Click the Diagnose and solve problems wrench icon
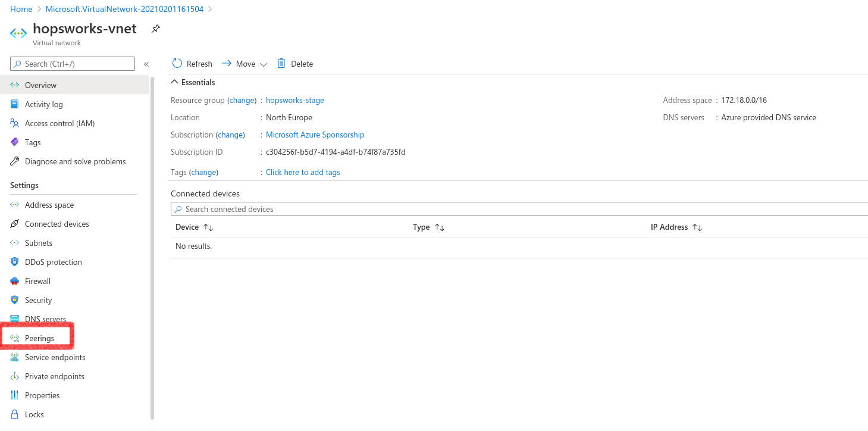 click(15, 161)
